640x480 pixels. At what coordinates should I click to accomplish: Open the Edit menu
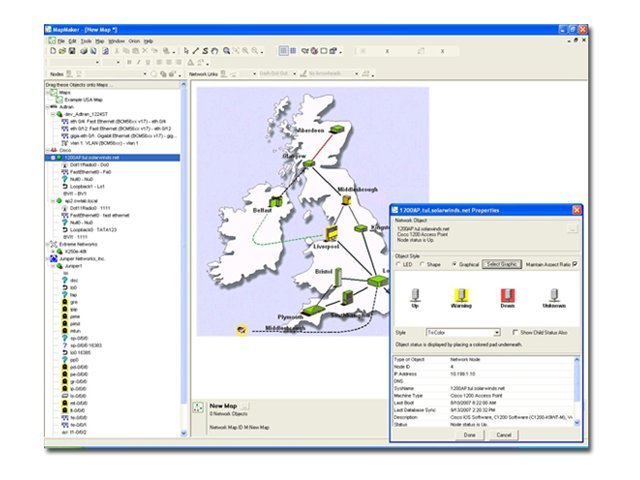click(73, 41)
